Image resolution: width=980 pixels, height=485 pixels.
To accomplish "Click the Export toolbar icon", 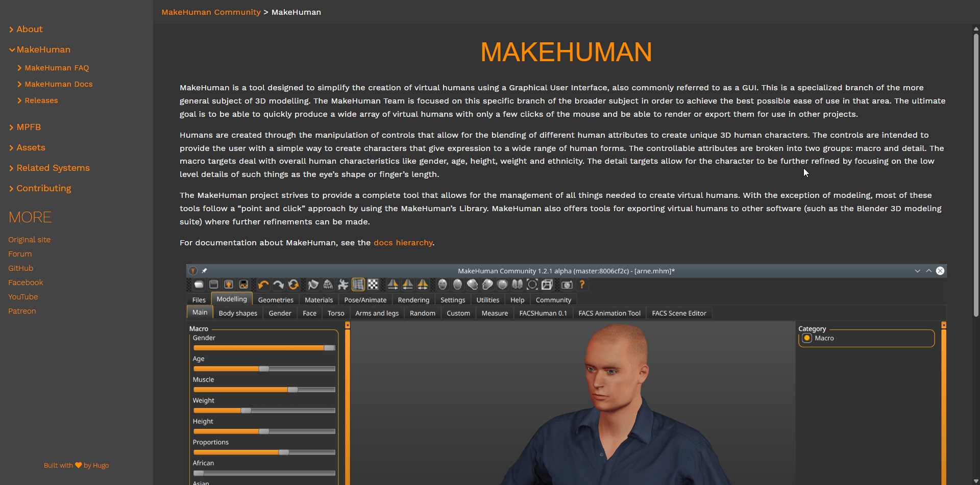I will (243, 285).
